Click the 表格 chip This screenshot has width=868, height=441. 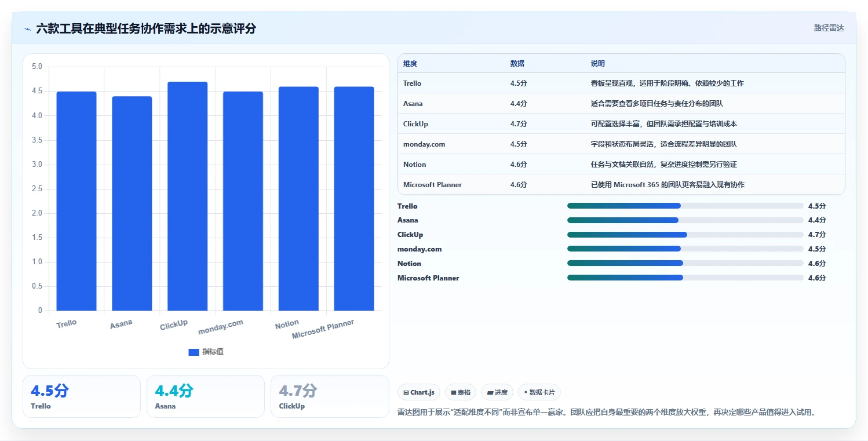tap(461, 392)
